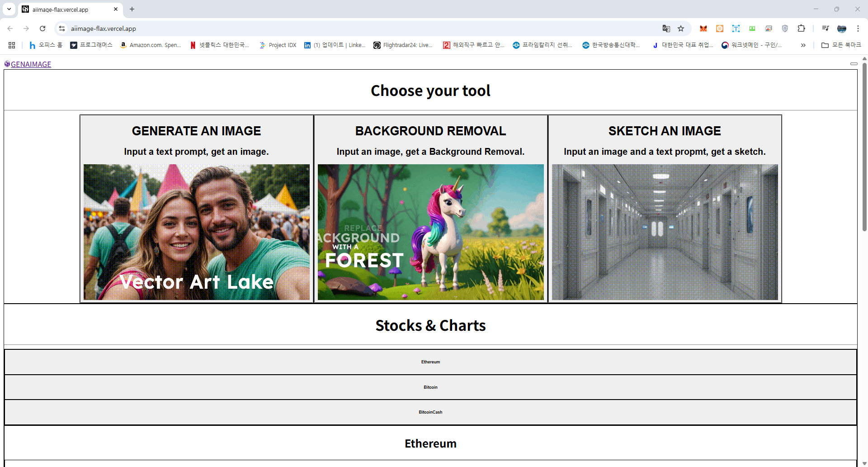Click the shield extension icon
Image resolution: width=868 pixels, height=467 pixels.
(x=785, y=29)
